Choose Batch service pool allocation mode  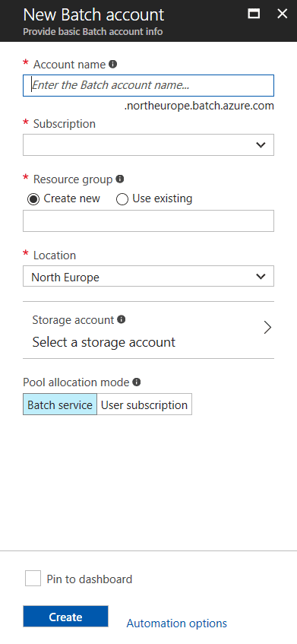(x=60, y=404)
